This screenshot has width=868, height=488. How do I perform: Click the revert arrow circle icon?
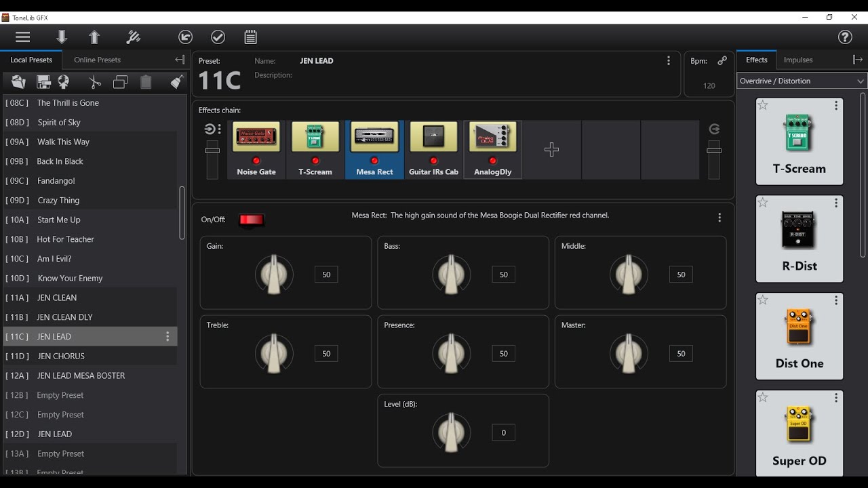point(185,37)
